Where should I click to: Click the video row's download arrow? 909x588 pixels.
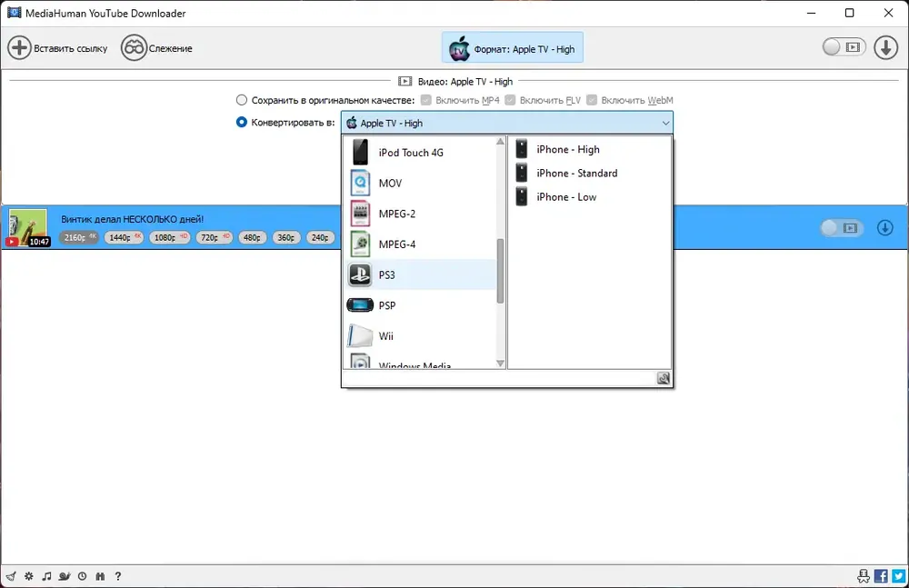pyautogui.click(x=884, y=228)
